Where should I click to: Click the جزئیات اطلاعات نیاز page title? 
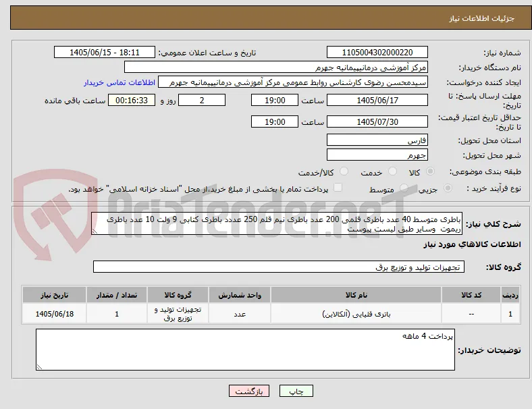(481, 18)
